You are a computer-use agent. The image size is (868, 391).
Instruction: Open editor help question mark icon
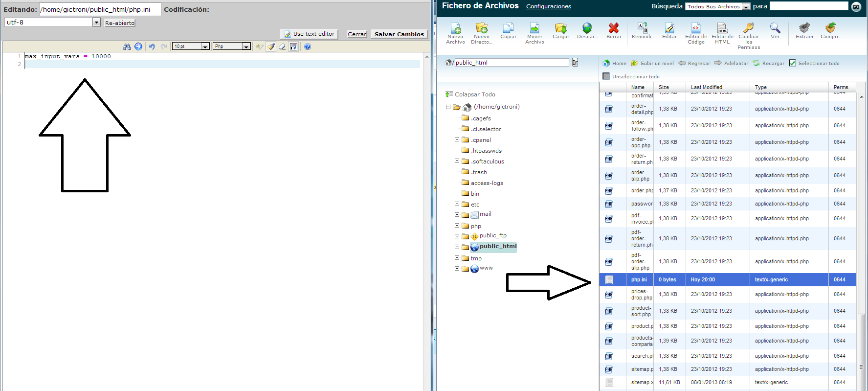coord(308,46)
